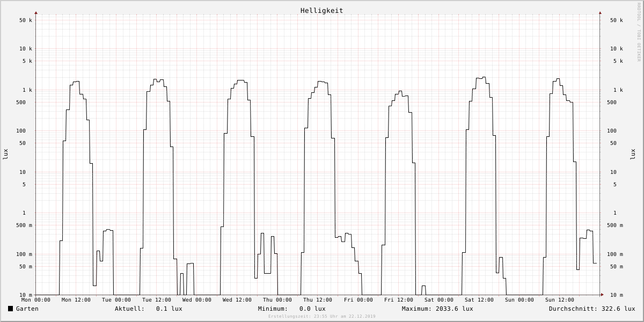
Task: Select the "Erstellungszeit: 23:55 Uhr am 22.12.2019" footer
Action: tap(322, 317)
